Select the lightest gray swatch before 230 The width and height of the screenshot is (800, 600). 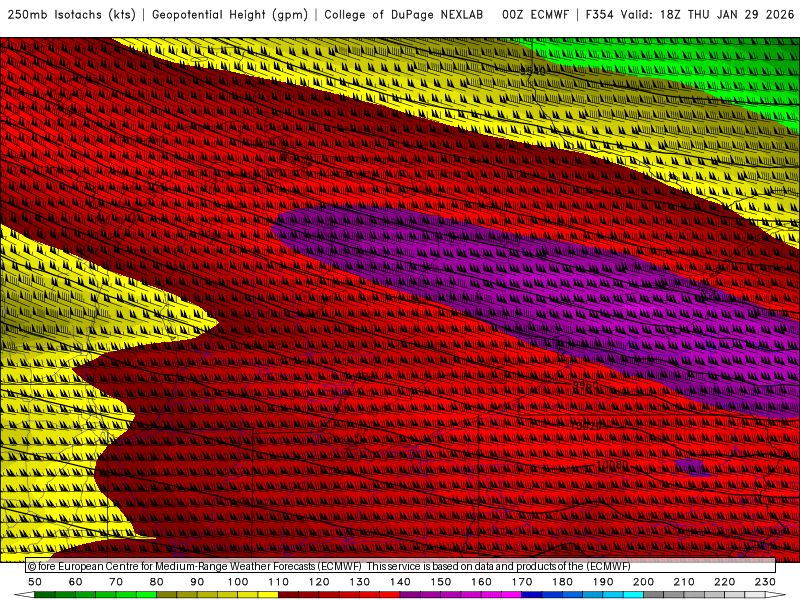755,595
